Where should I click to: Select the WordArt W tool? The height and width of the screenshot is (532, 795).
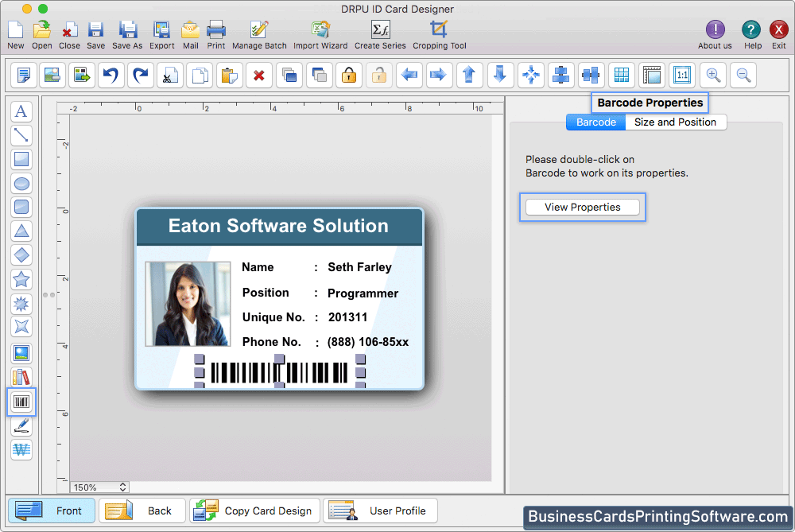click(x=21, y=449)
